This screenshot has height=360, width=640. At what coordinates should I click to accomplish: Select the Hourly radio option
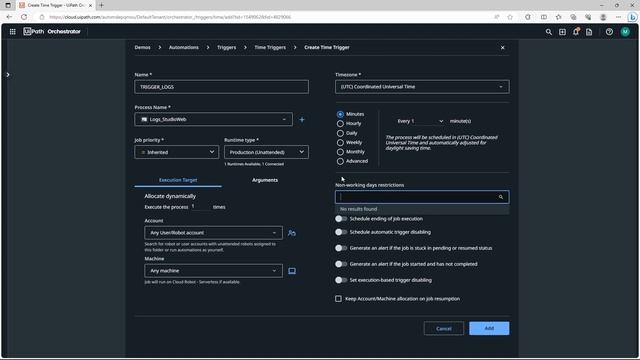coord(340,124)
